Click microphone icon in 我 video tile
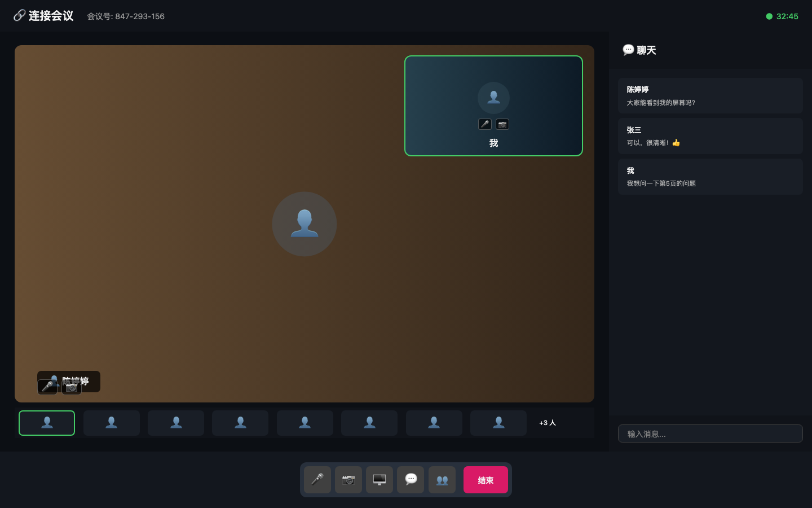Screen dimensions: 812x508 [485, 124]
